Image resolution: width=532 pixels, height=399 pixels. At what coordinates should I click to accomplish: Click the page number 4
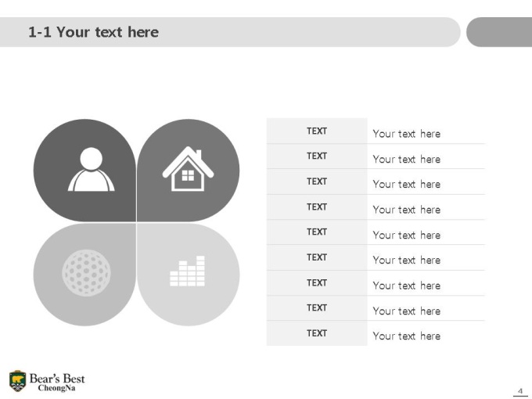(x=520, y=391)
